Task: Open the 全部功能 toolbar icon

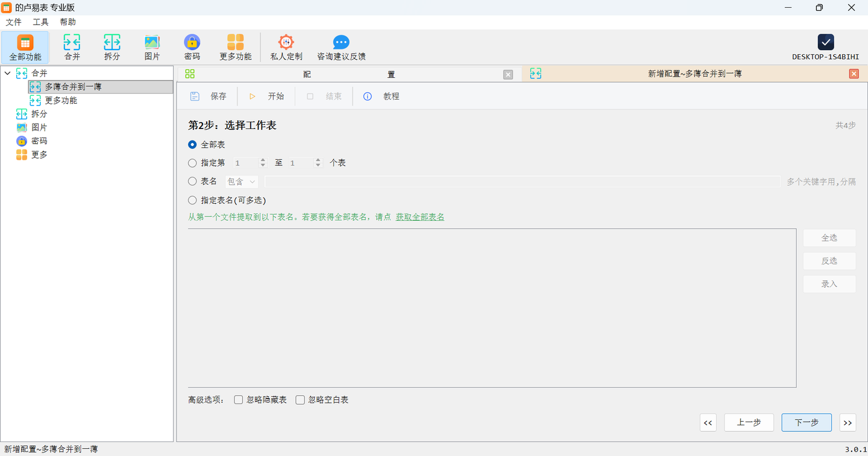Action: (25, 43)
